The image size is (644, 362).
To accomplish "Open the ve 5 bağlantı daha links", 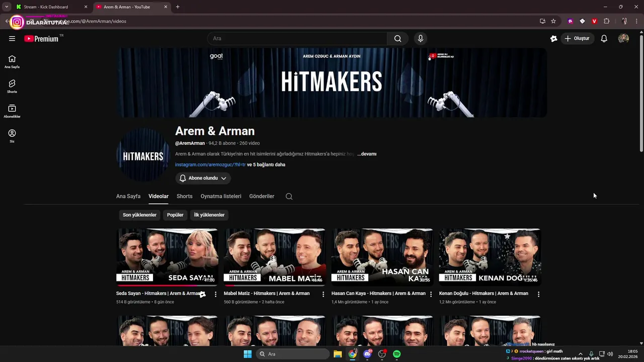I will pos(266,164).
